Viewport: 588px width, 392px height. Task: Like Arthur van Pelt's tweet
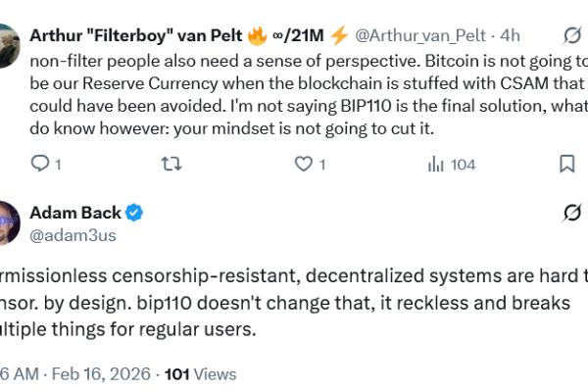coord(304,164)
